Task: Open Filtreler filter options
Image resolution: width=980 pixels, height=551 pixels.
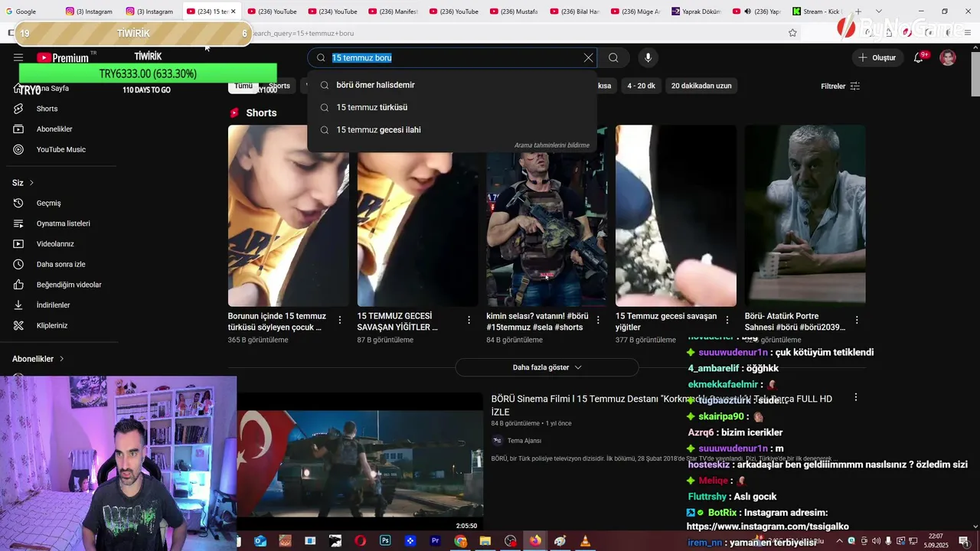Action: (x=840, y=86)
